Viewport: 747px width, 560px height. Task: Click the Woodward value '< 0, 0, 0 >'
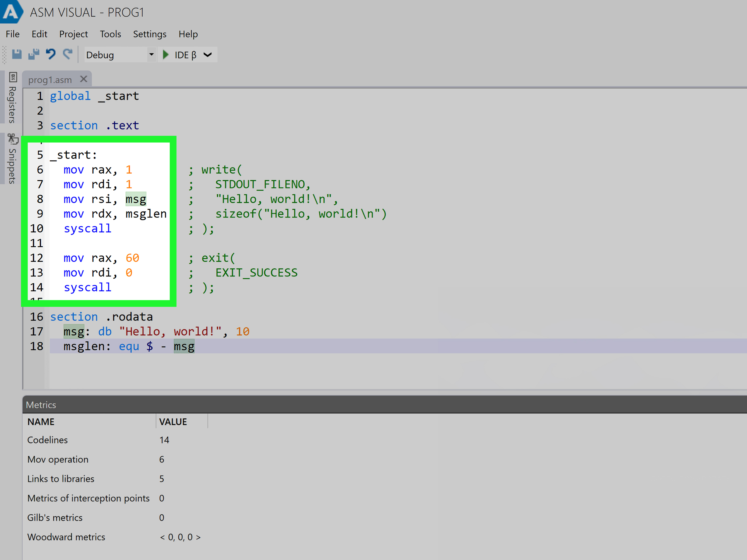180,537
